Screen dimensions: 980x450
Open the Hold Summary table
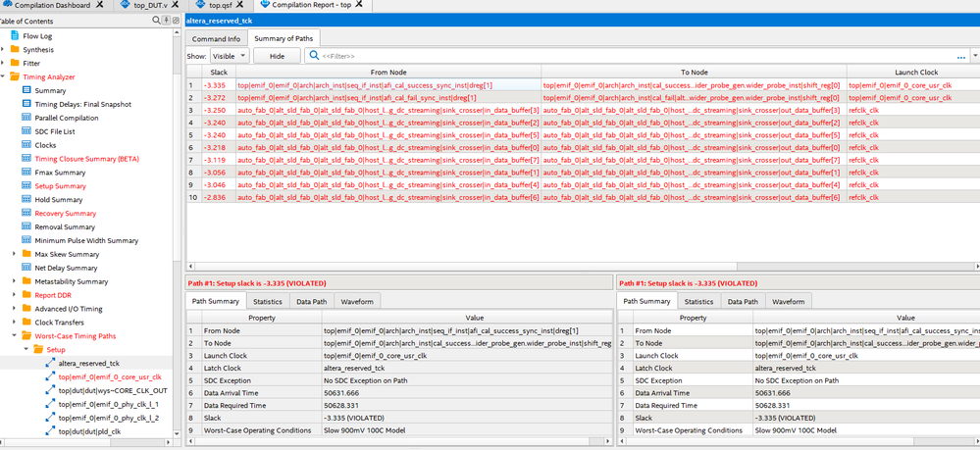tap(60, 200)
